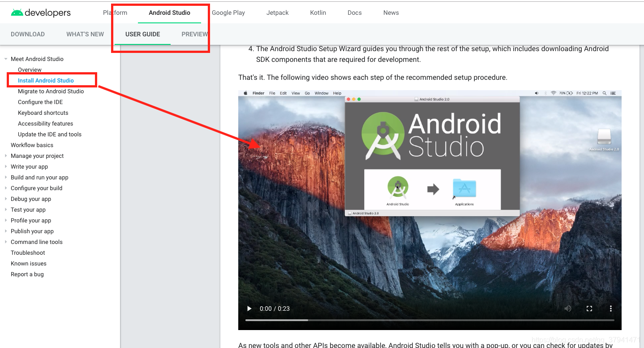Play the setup video
This screenshot has height=348, width=644.
(249, 309)
